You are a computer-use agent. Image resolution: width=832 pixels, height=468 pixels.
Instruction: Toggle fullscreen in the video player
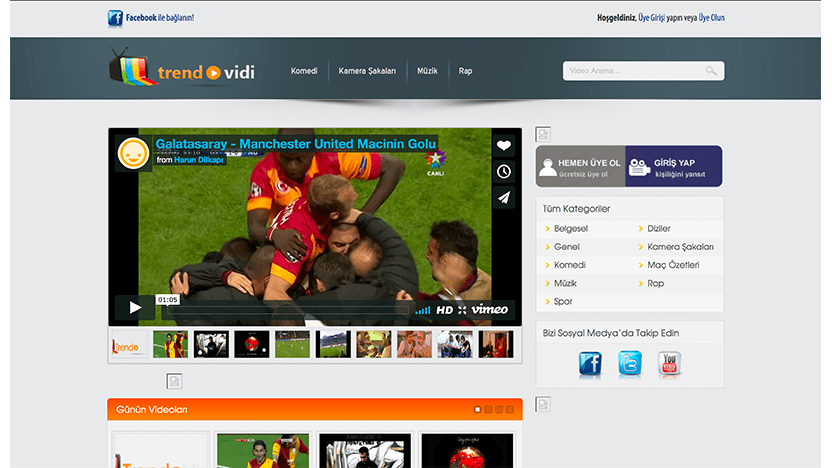(x=462, y=310)
